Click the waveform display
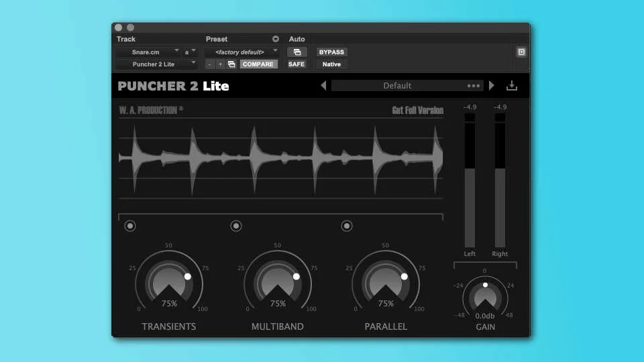 click(281, 158)
